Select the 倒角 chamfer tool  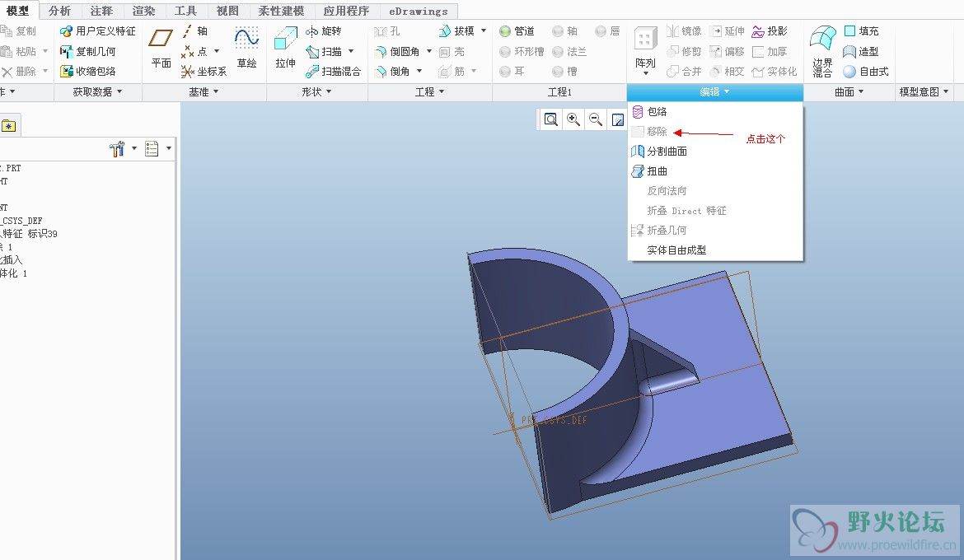coord(392,72)
